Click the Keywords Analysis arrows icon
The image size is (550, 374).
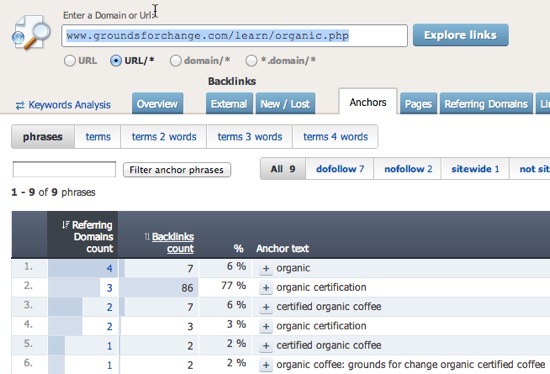[x=20, y=105]
